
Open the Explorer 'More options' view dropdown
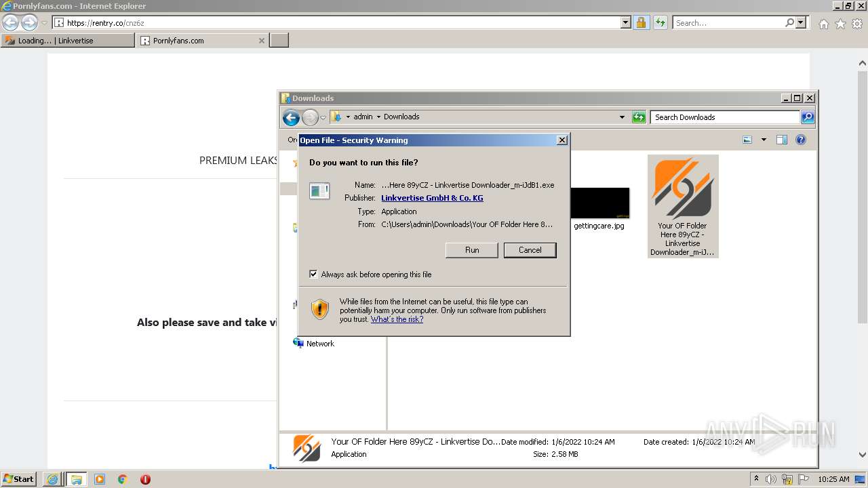point(764,140)
